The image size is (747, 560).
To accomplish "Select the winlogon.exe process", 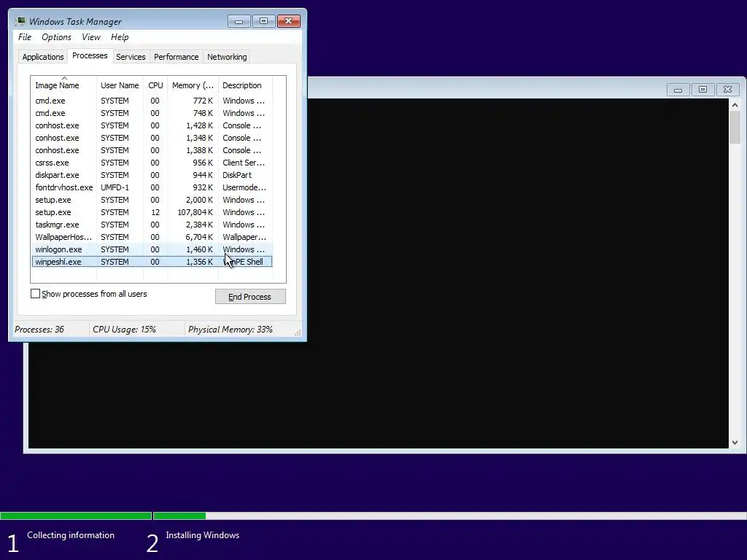I will click(152, 249).
